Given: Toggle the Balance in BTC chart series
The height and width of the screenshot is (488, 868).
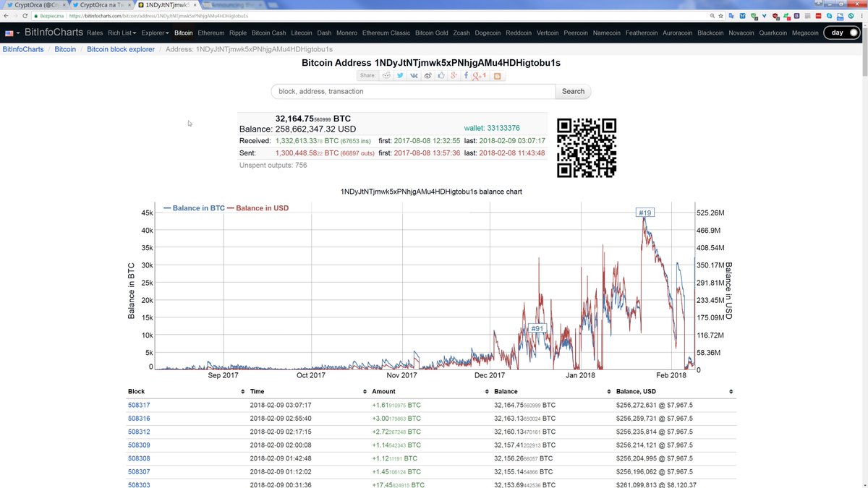Looking at the screenshot, I should pos(195,208).
